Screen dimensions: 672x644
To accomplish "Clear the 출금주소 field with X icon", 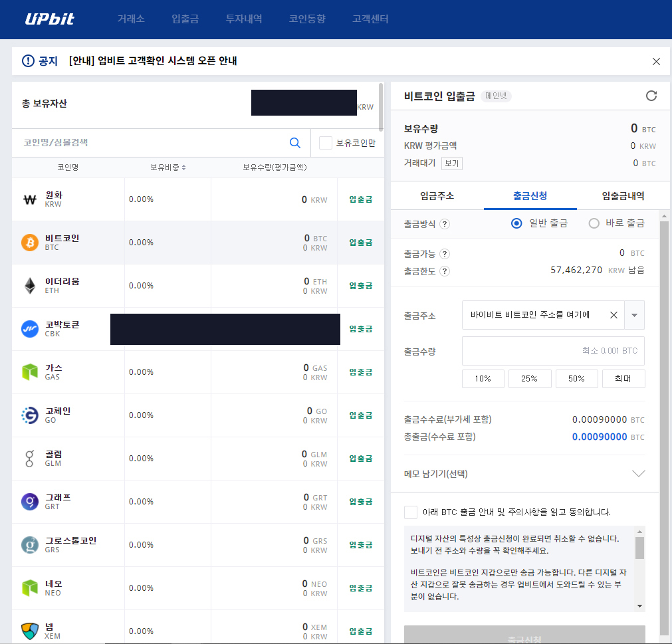I will [614, 316].
